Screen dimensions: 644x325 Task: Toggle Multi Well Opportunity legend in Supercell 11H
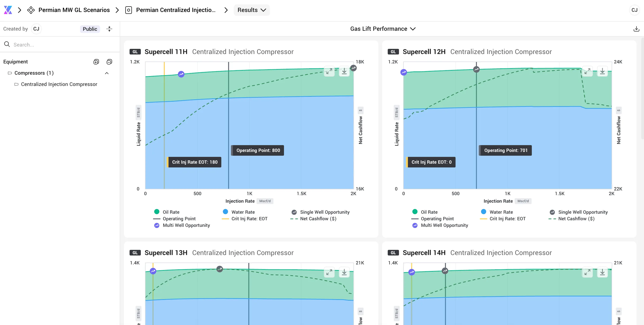[182, 225]
